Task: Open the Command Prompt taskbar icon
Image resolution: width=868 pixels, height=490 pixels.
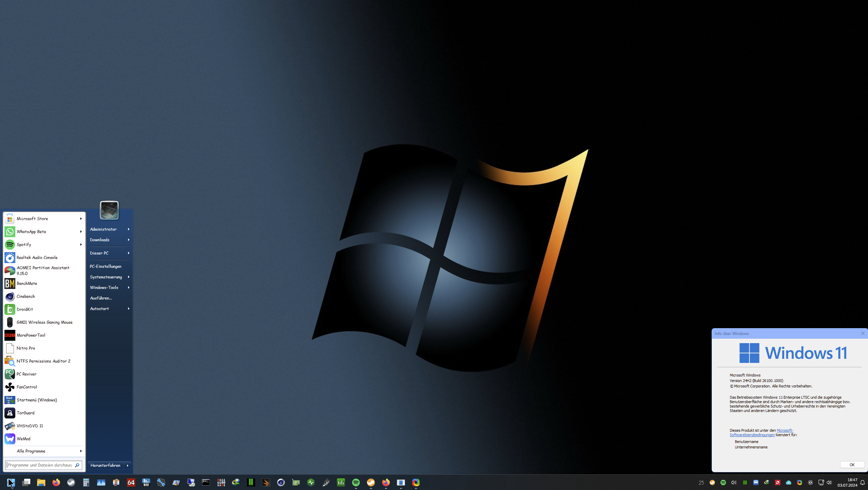Action: click(206, 483)
